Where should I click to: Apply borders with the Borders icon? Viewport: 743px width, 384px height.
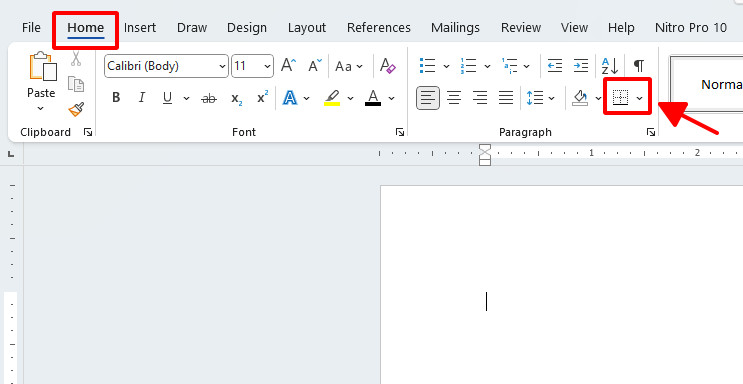[x=620, y=98]
